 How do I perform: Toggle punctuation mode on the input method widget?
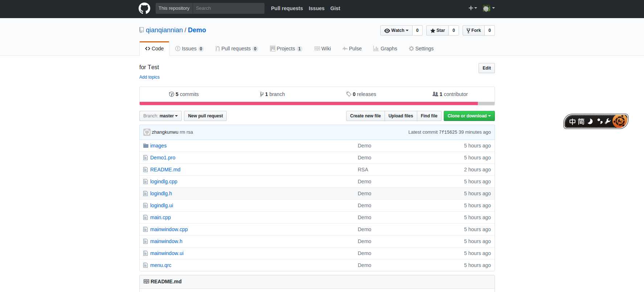tap(599, 121)
